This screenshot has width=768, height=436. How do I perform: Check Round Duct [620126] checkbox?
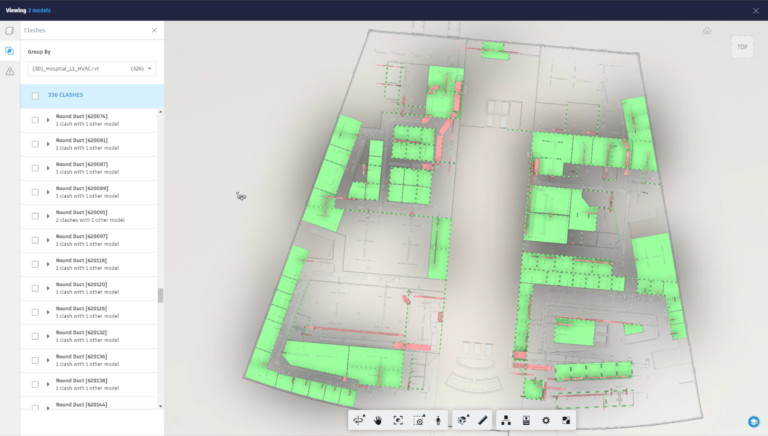[35, 312]
